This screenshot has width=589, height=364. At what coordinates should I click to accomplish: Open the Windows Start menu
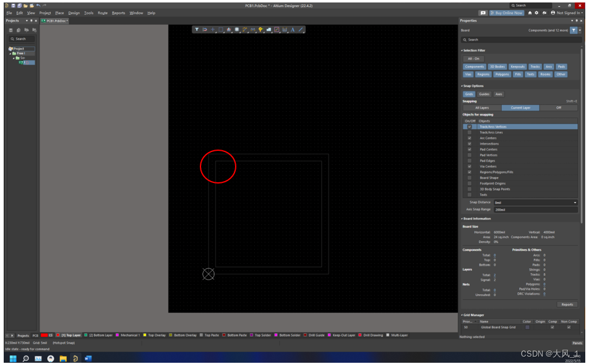click(x=13, y=358)
